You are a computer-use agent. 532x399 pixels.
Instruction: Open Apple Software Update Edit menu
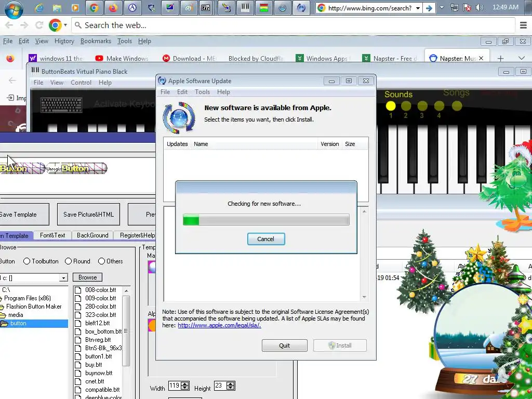pos(182,92)
